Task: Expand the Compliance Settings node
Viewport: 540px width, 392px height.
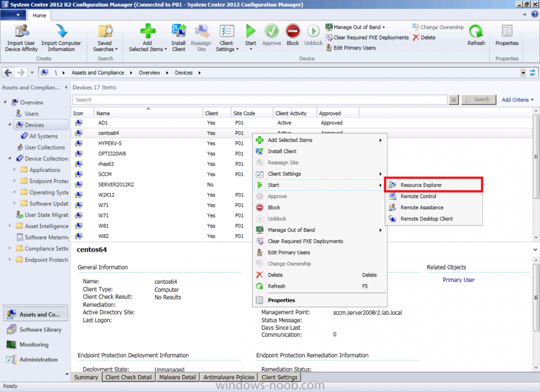Action: [10, 248]
